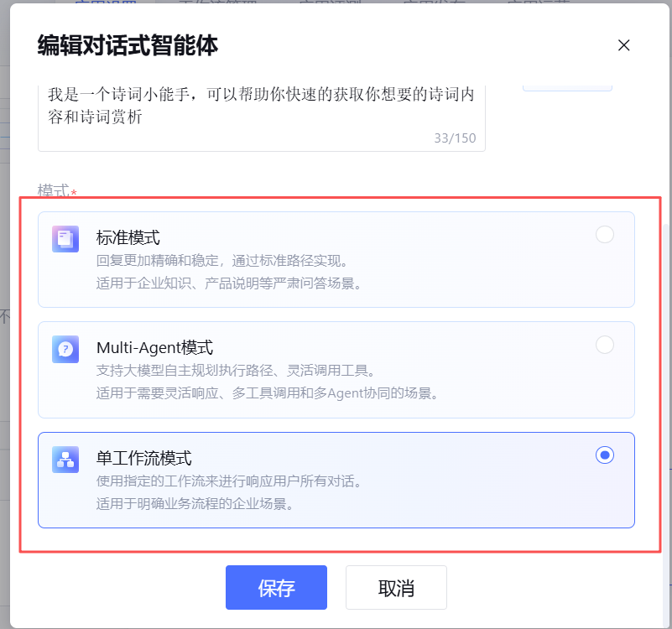Image resolution: width=672 pixels, height=629 pixels.
Task: Click text 支持大模型自主规划执行路径、灵活调用工具
Action: tap(236, 371)
